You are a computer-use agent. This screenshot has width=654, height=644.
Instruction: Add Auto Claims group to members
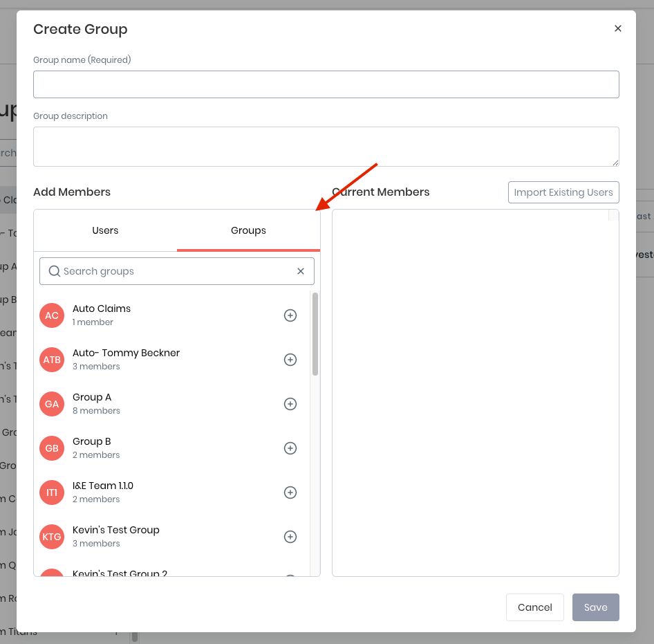click(x=290, y=315)
